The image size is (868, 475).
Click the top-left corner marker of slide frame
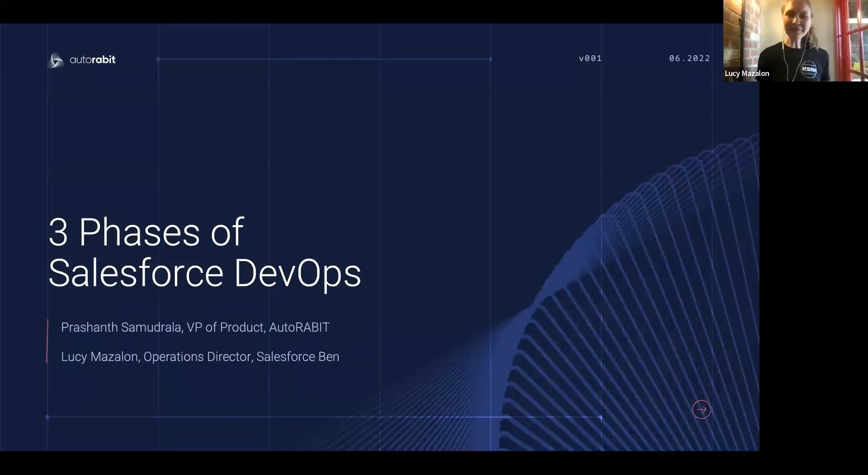coord(158,59)
